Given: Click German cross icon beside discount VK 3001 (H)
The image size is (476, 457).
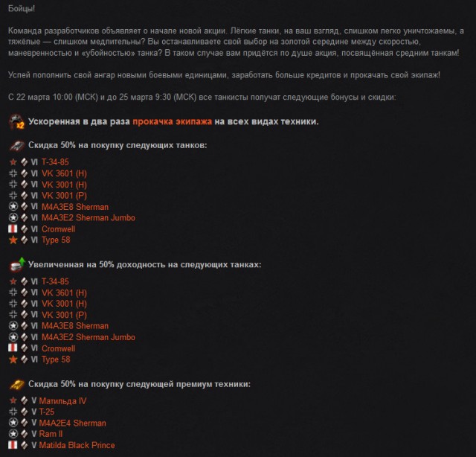Looking at the screenshot, I should (x=13, y=184).
